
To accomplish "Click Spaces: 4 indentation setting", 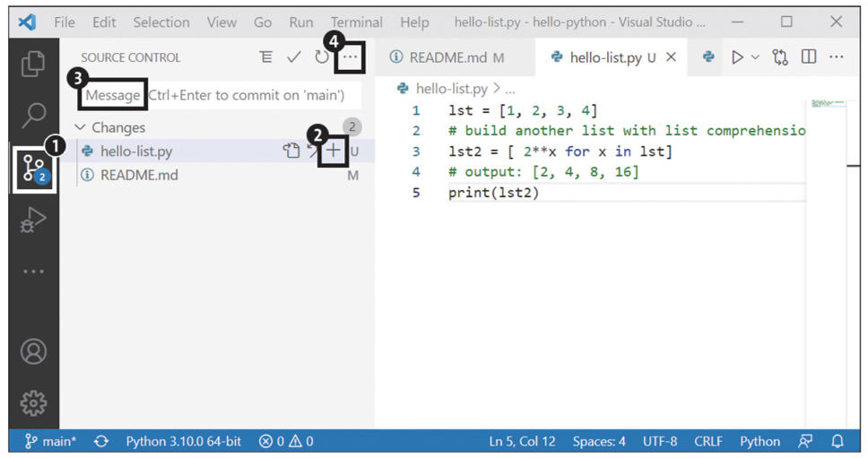I will (x=599, y=441).
